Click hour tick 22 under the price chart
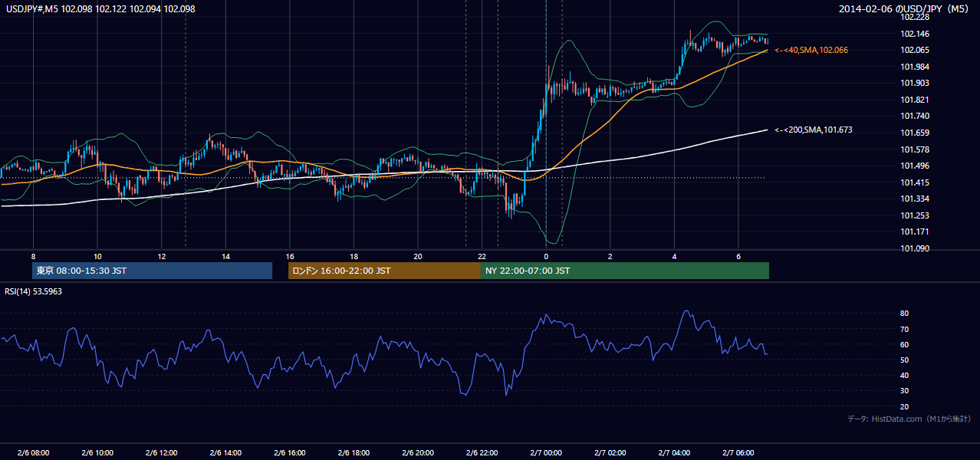This screenshot has width=980, height=460. click(x=482, y=257)
